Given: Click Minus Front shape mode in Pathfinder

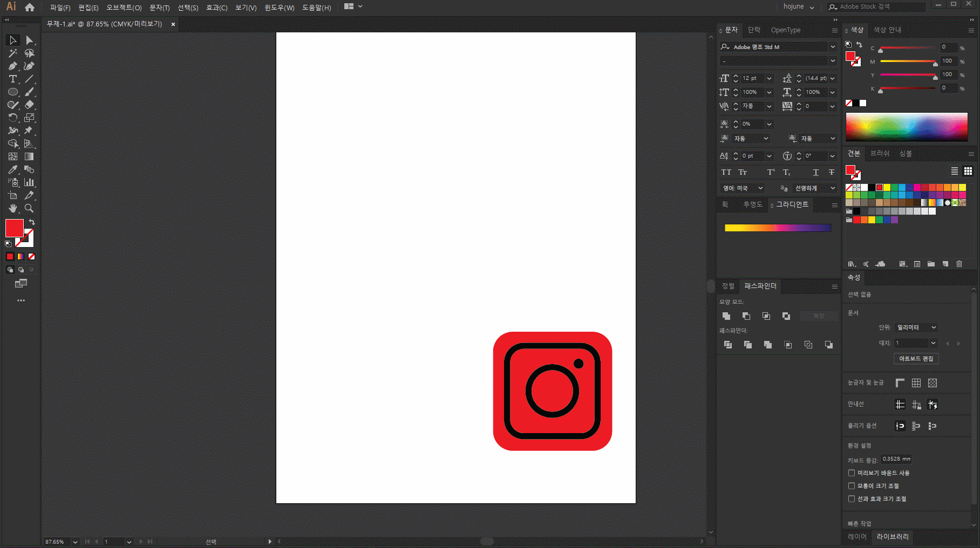Looking at the screenshot, I should [x=746, y=316].
